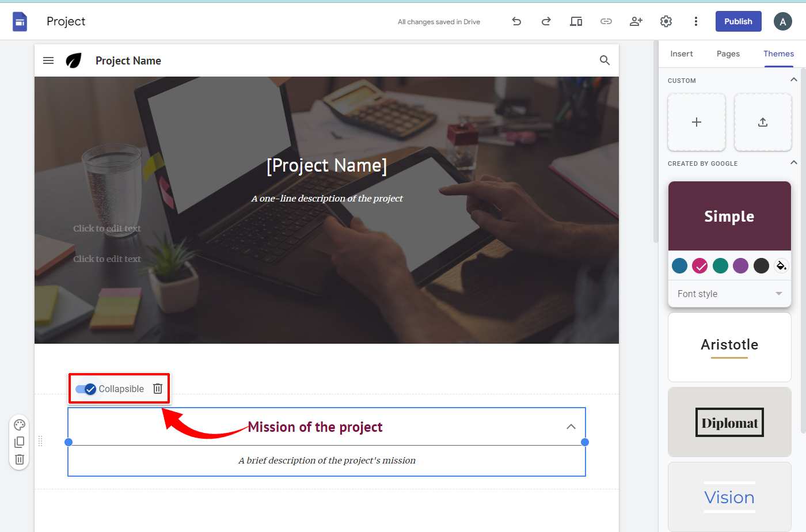This screenshot has height=532, width=806.
Task: Open the device preview mode
Action: 576,21
